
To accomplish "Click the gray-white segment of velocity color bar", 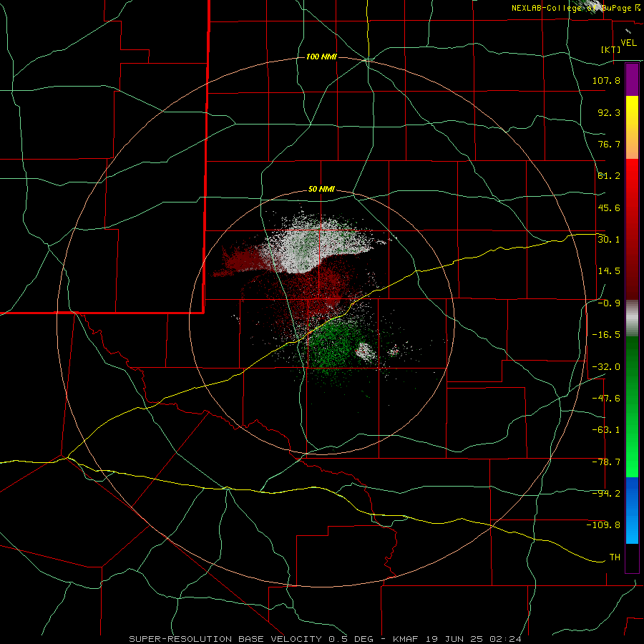I will 632,318.
